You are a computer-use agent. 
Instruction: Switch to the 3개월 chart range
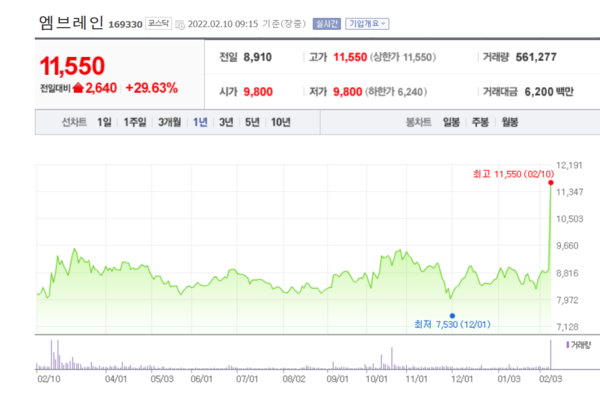pos(170,122)
